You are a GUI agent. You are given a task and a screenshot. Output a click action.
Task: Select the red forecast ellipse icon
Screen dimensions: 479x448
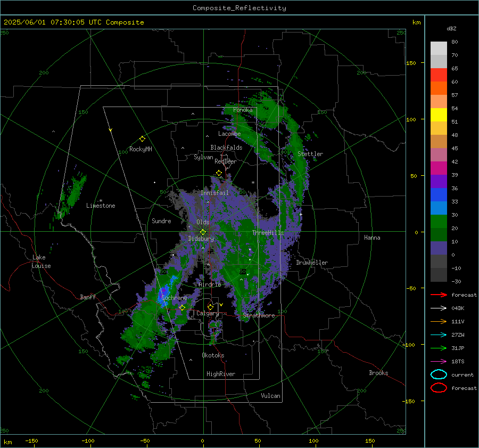(x=439, y=388)
